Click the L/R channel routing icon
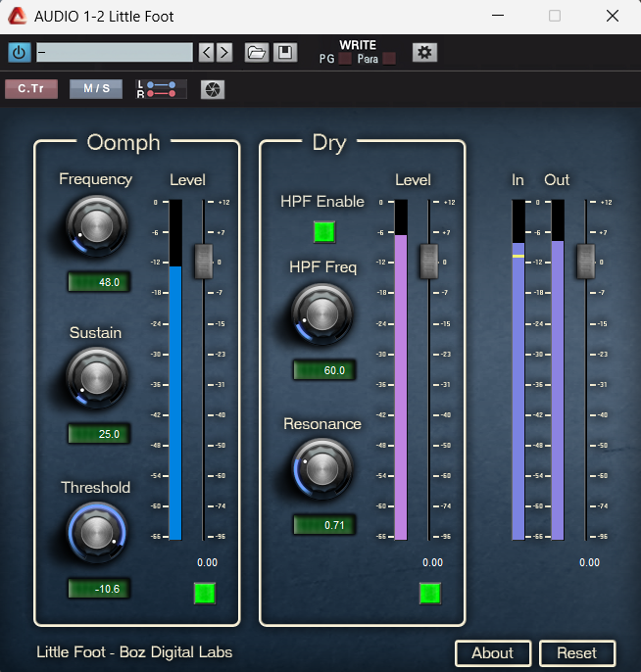Viewport: 641px width, 672px height. point(161,90)
